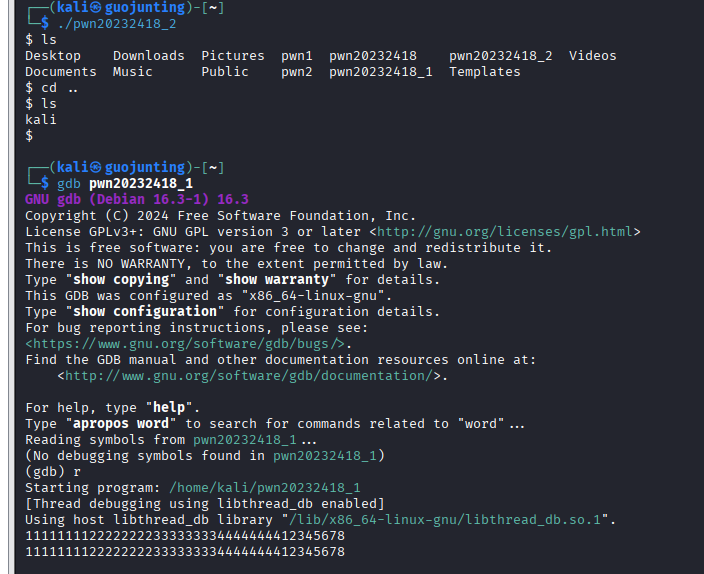
Task: Click the bold 'show copying' text
Action: 121,279
